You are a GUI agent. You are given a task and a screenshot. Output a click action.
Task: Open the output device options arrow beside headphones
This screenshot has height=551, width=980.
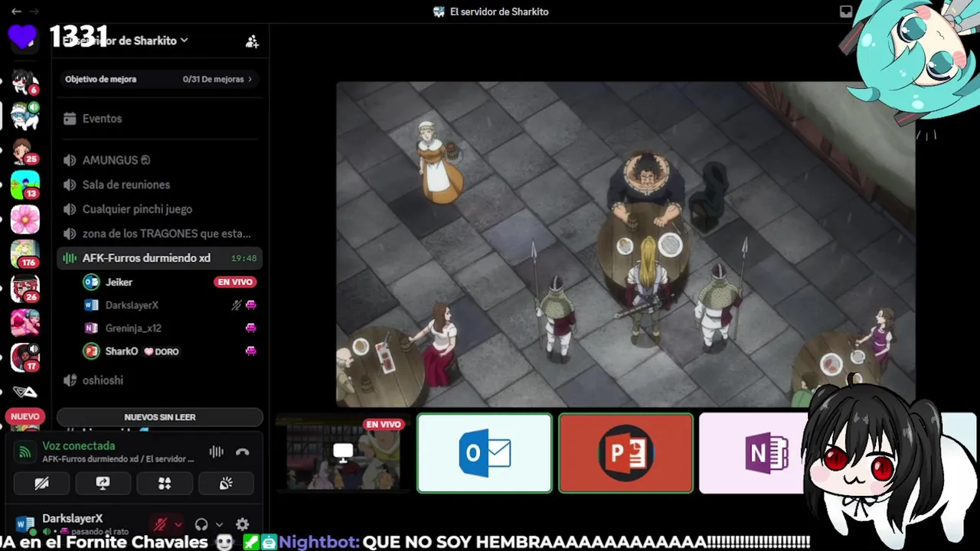[x=219, y=524]
